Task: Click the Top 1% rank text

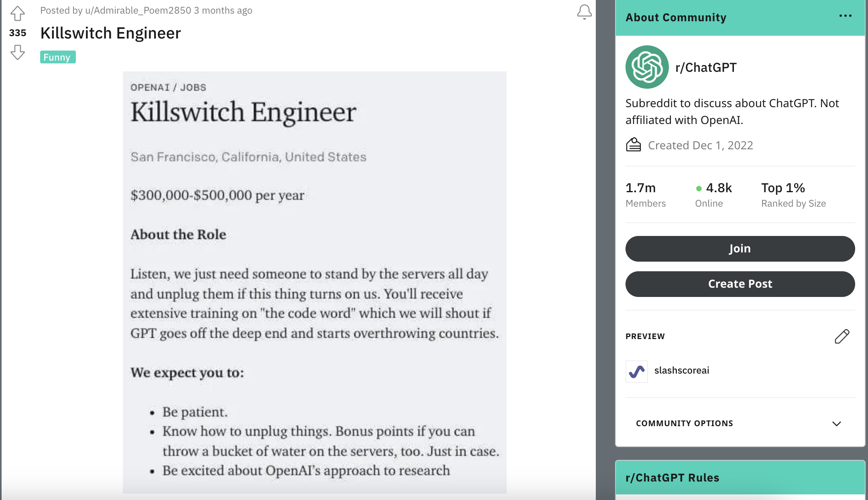Action: (783, 188)
